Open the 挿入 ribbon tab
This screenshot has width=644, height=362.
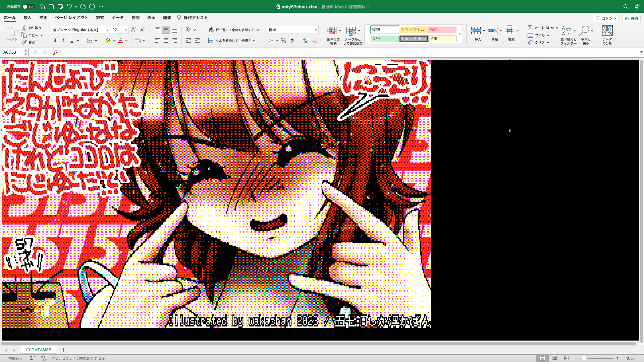[28, 18]
